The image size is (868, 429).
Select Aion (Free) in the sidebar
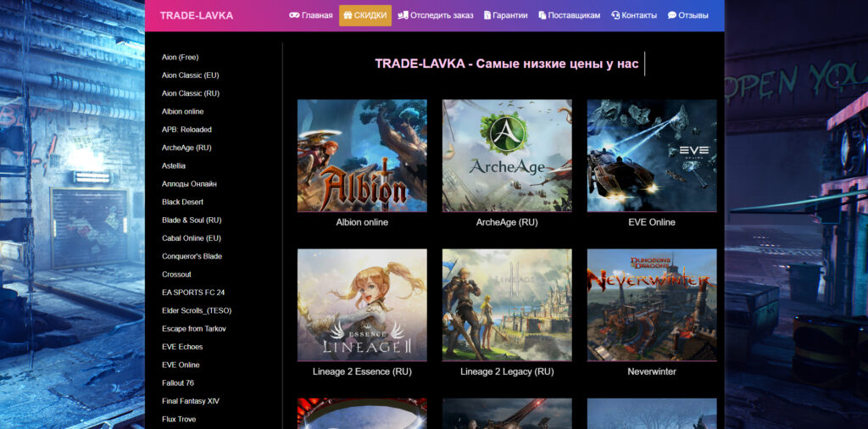point(180,57)
